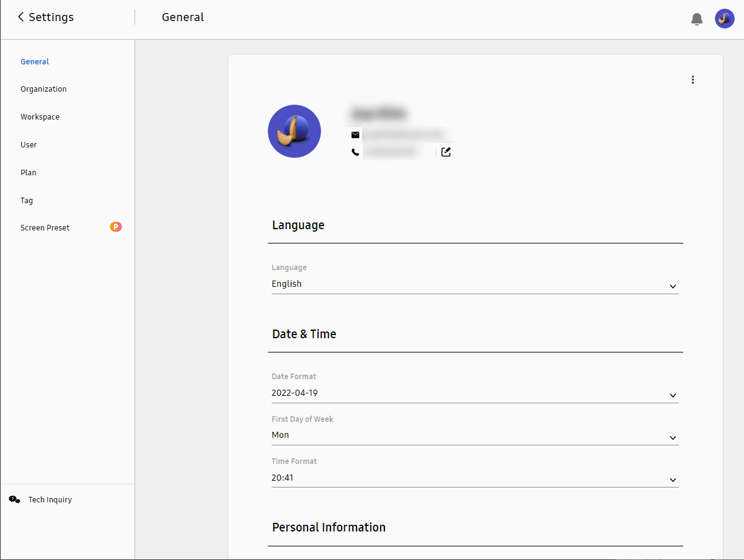The width and height of the screenshot is (744, 560).
Task: Open the First Day of Week dropdown
Action: [673, 437]
